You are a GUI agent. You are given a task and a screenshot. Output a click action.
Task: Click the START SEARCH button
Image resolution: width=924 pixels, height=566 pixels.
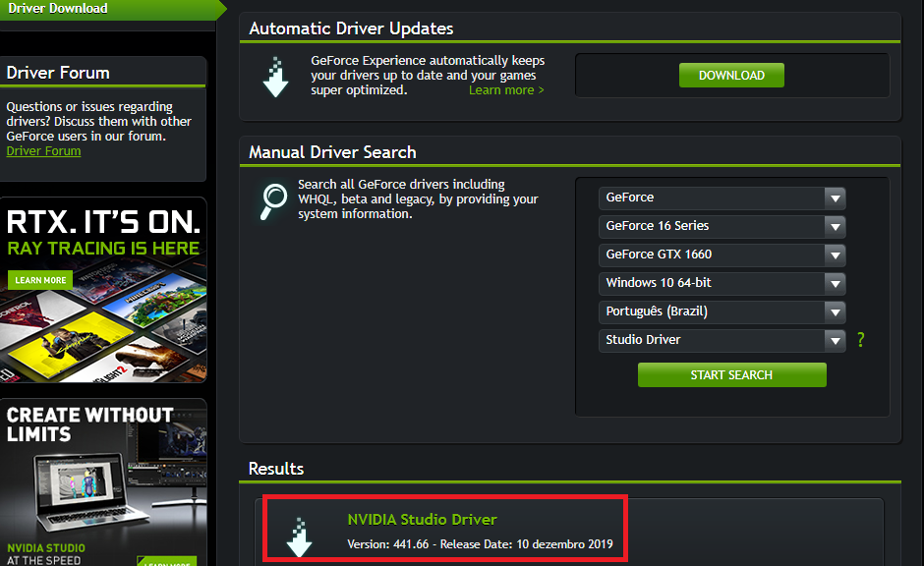pos(732,375)
